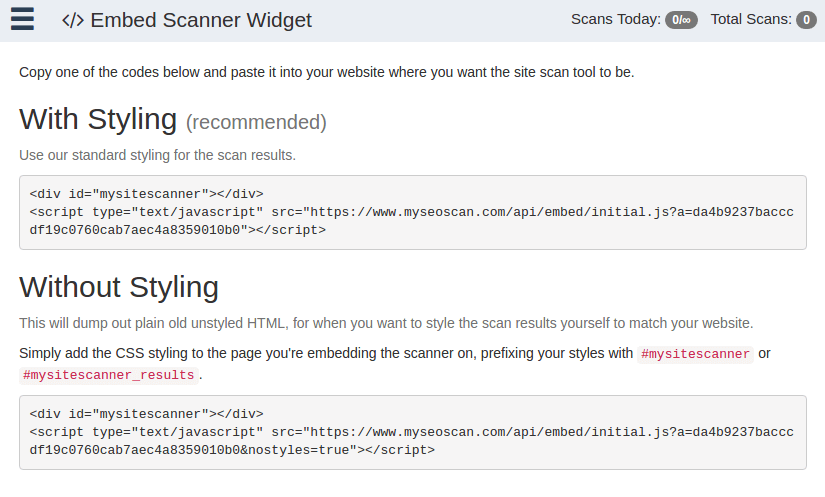This screenshot has width=825, height=497.
Task: Click the code brackets icon beside the title
Action: pos(72,20)
